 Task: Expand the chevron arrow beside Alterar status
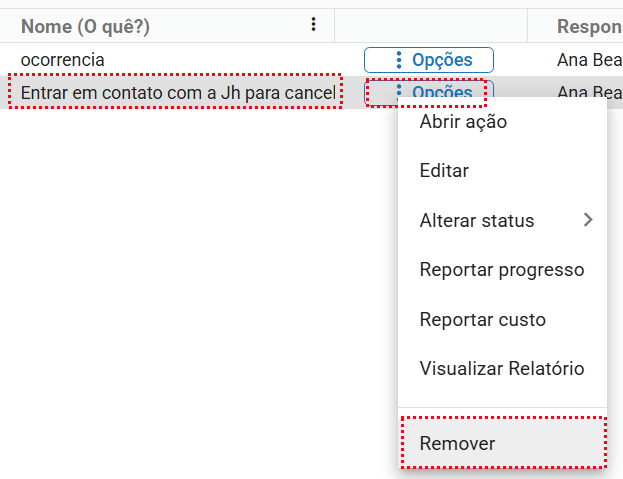pos(588,220)
